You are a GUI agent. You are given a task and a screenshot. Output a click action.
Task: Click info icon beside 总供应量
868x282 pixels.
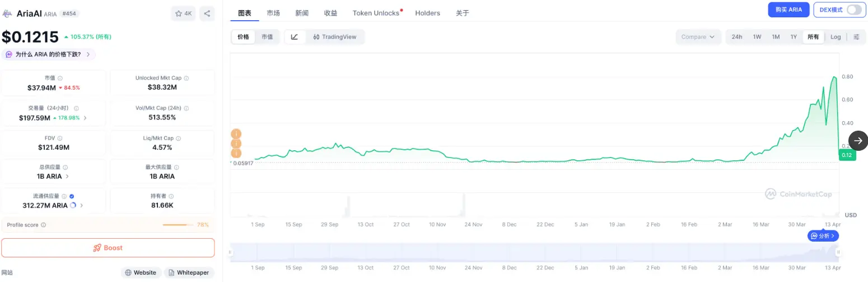coord(65,167)
